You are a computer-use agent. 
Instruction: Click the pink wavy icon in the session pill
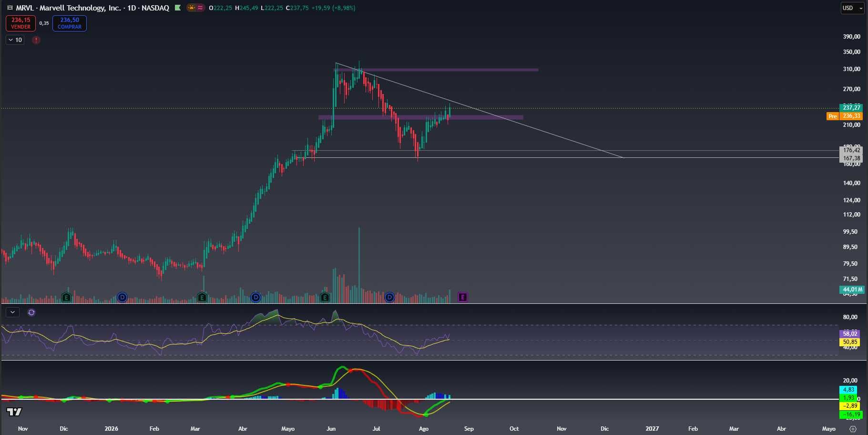pyautogui.click(x=200, y=8)
